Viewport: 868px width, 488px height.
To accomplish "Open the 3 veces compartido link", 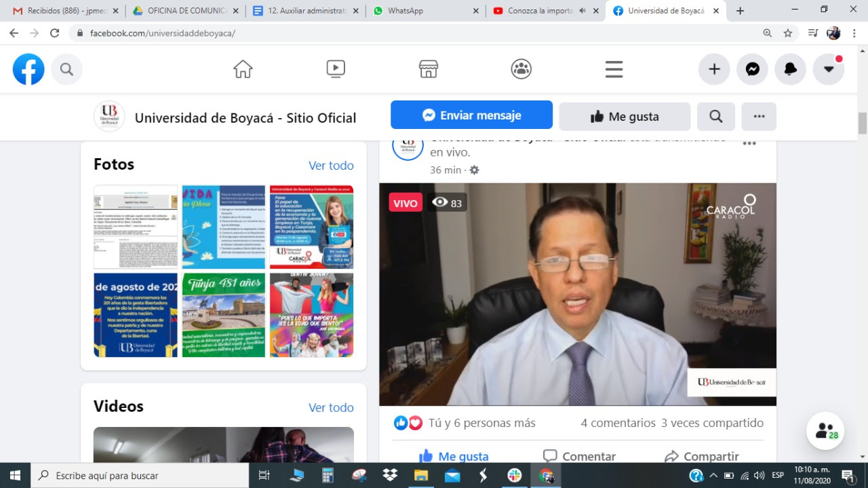I will point(712,423).
